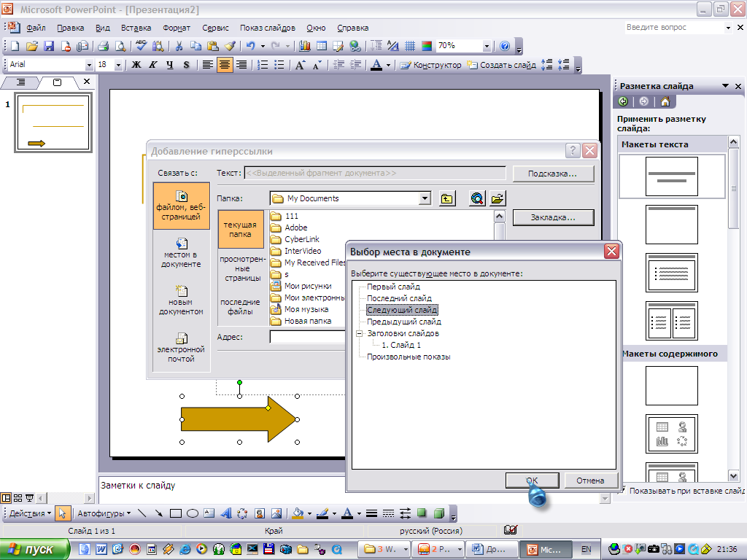Screen dimensions: 747x560
Task: Click the Font Color A swatch in drawing toolbar
Action: [x=347, y=513]
